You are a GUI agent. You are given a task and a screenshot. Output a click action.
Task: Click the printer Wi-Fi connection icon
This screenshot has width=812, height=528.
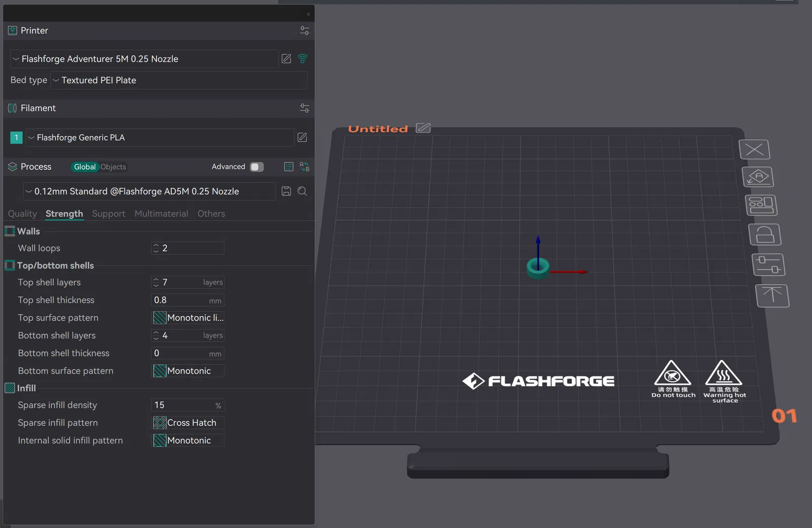pos(302,58)
